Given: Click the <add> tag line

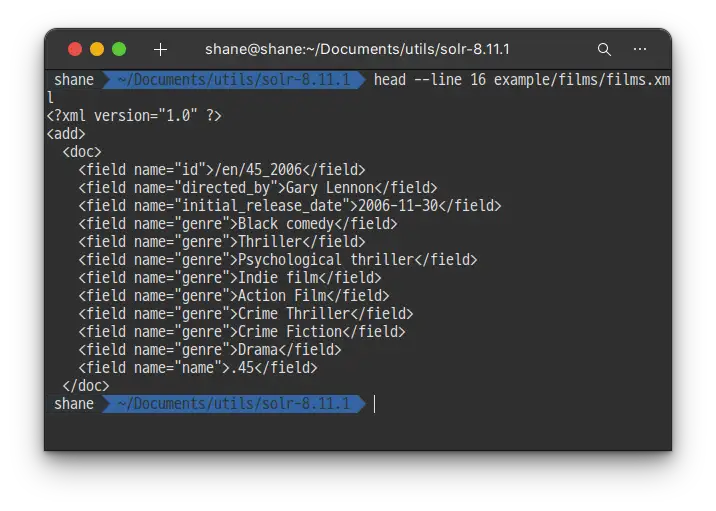Looking at the screenshot, I should click(x=66, y=134).
